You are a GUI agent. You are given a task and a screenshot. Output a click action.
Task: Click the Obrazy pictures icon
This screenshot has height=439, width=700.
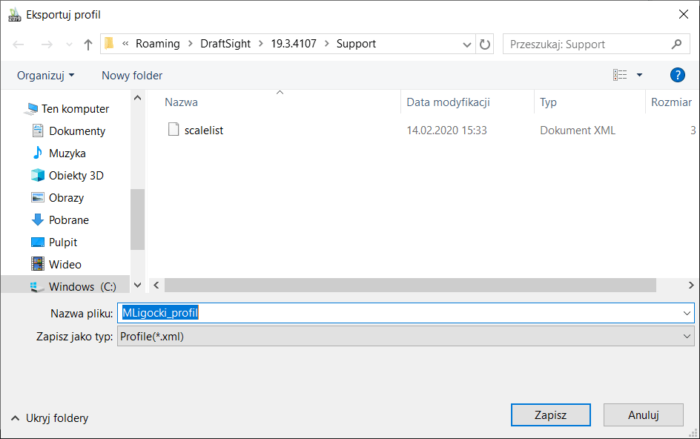click(x=38, y=197)
